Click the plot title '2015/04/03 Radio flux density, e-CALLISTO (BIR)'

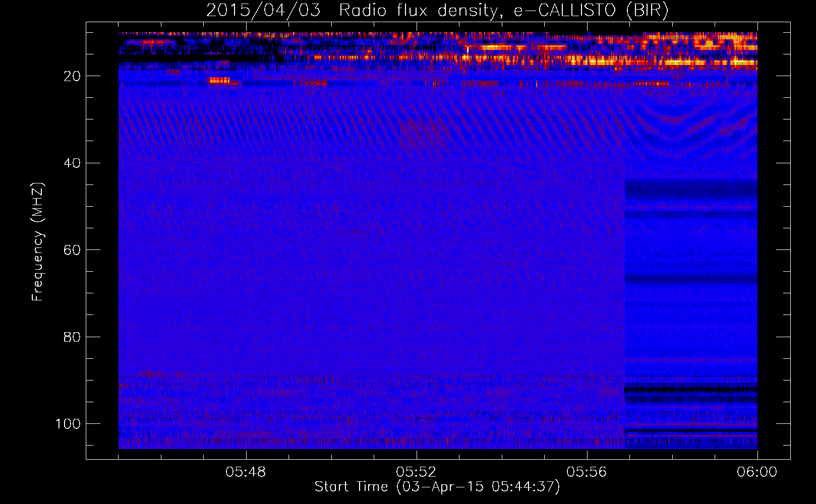point(437,11)
